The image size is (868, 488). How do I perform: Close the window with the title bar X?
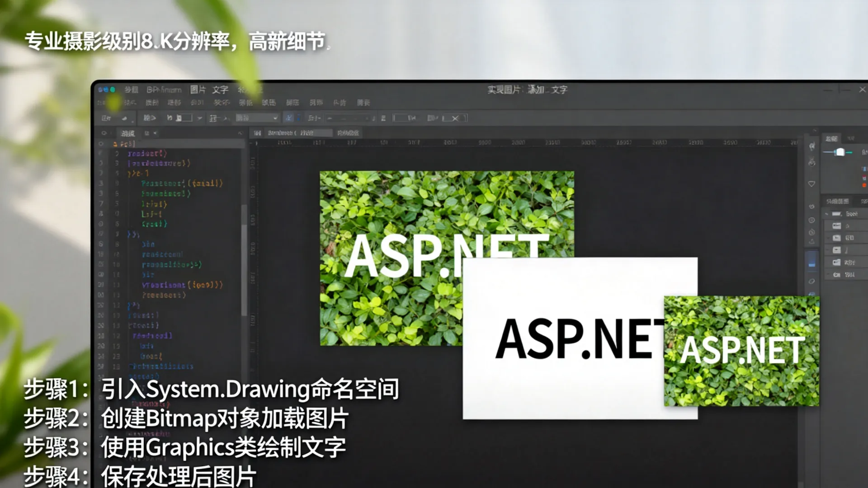[862, 89]
